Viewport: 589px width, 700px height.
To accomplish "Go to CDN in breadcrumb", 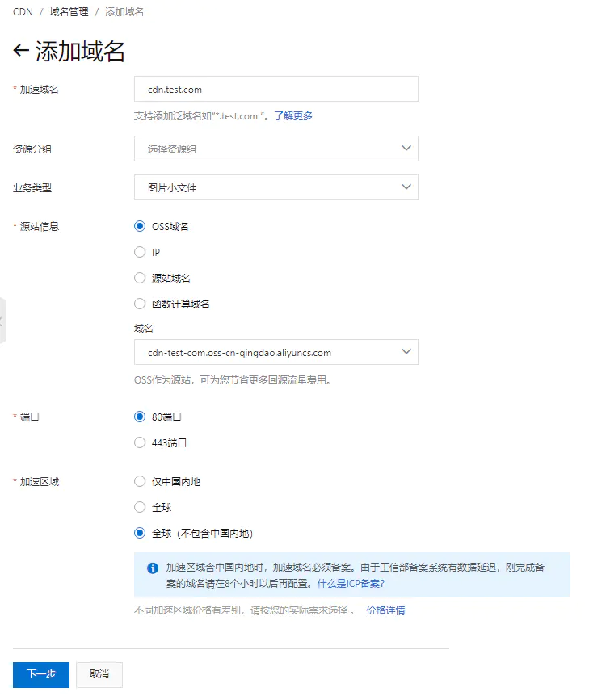I will coord(23,12).
